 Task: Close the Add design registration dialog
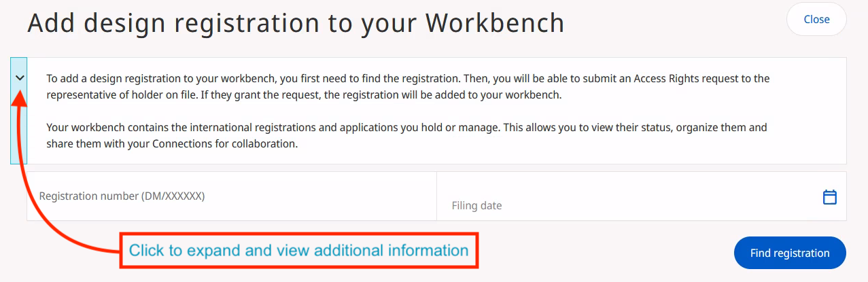pyautogui.click(x=816, y=19)
